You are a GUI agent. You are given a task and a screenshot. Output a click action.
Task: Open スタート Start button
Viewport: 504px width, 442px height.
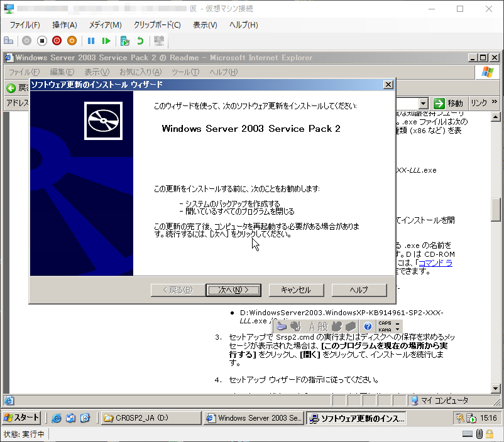click(x=21, y=418)
